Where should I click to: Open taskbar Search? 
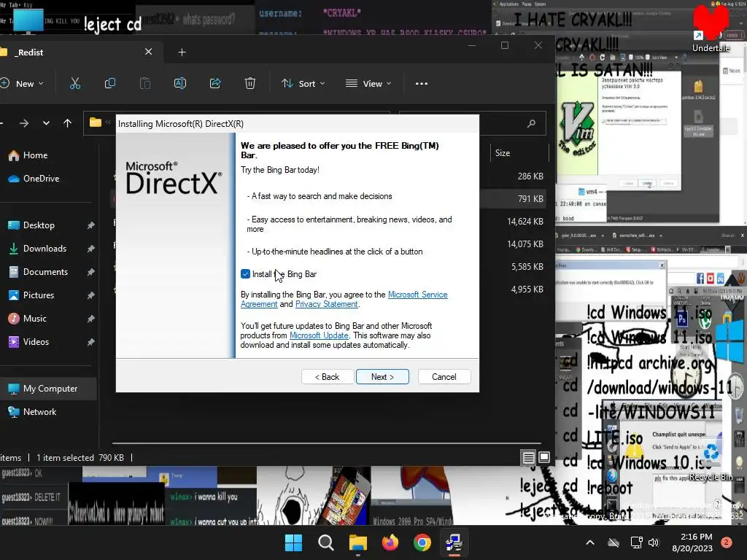[x=326, y=542]
